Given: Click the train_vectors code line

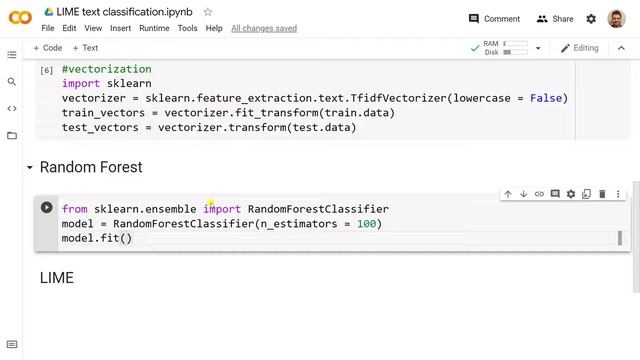Looking at the screenshot, I should [x=228, y=113].
